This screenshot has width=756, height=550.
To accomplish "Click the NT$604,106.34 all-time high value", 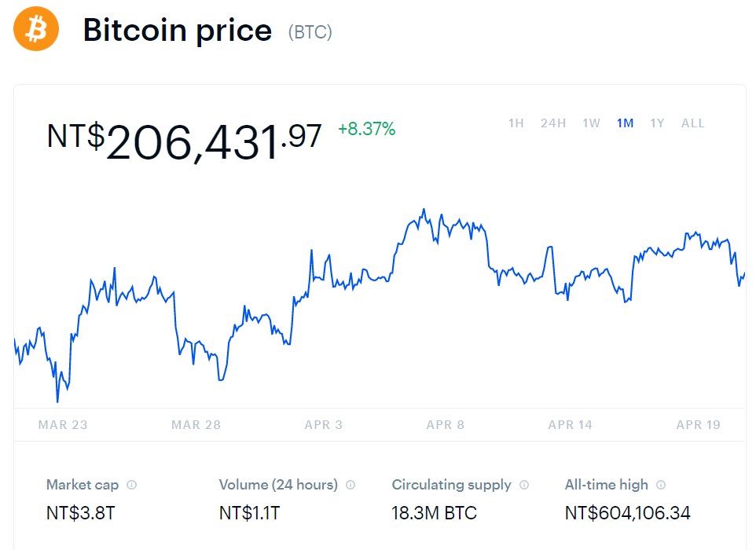I will (x=627, y=513).
